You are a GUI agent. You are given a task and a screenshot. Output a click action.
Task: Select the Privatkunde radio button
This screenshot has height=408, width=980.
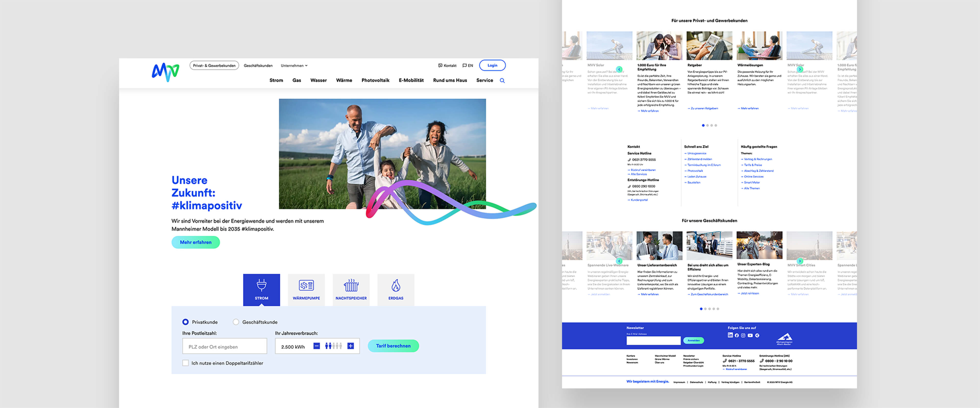pos(185,322)
